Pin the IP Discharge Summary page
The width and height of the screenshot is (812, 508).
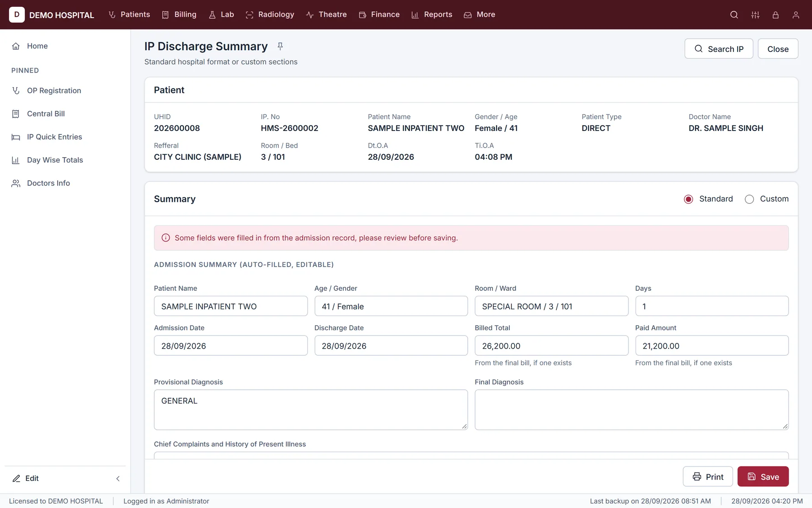[x=280, y=46]
